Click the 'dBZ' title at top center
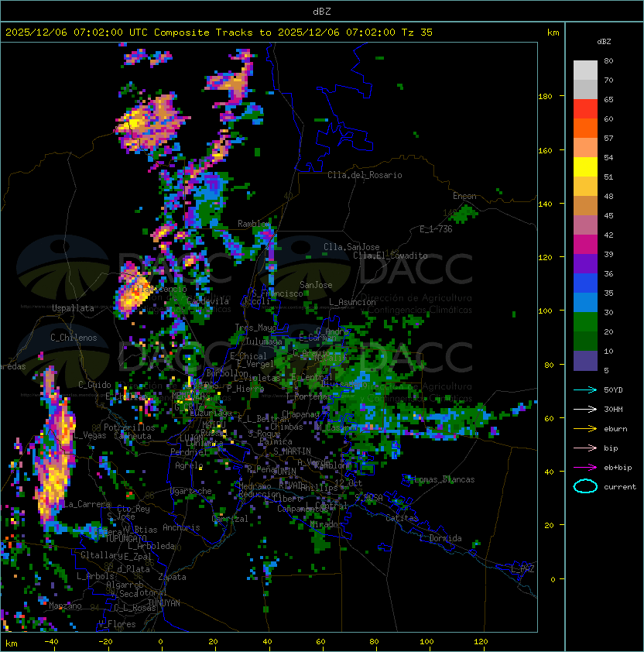Screen dimensions: 644x652 322,12
